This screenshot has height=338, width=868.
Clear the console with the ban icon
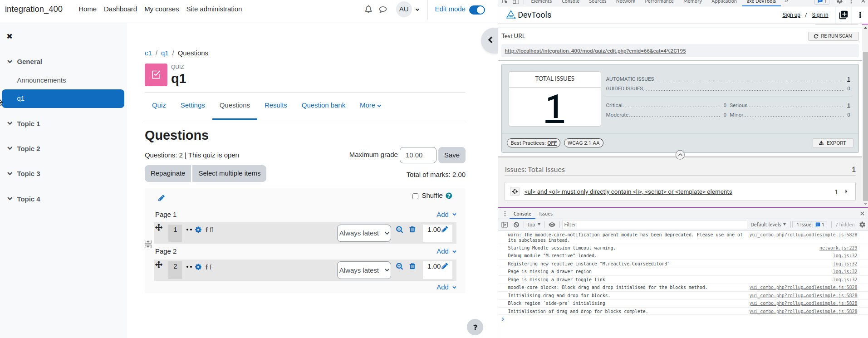pyautogui.click(x=516, y=225)
